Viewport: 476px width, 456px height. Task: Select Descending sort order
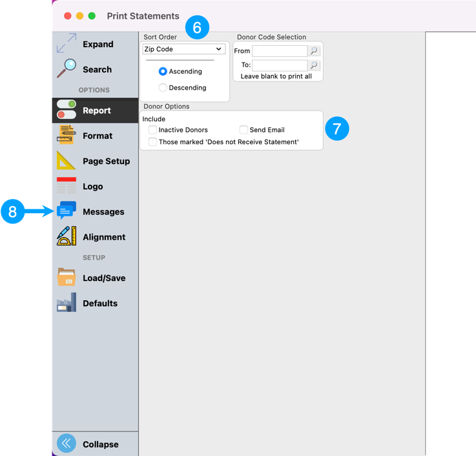[x=163, y=88]
